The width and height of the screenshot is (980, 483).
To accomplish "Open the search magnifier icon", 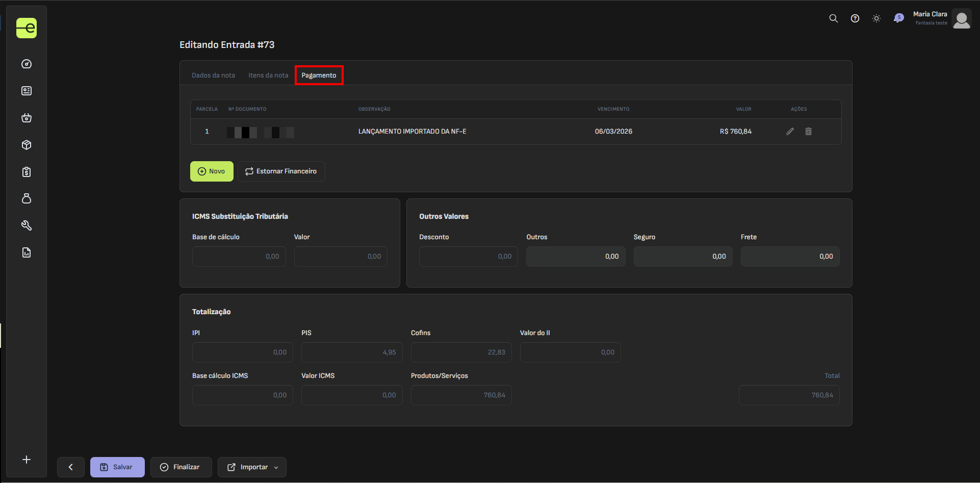I will pyautogui.click(x=834, y=18).
